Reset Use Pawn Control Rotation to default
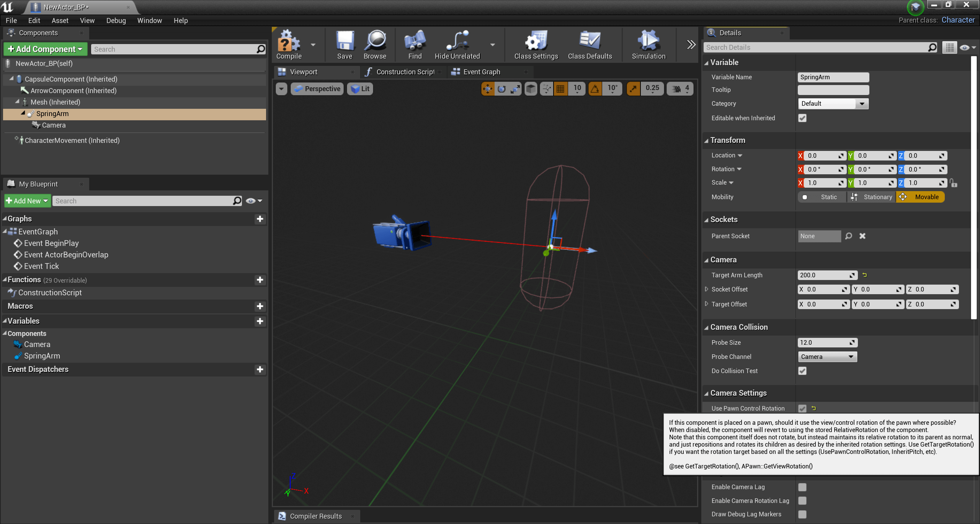Image resolution: width=980 pixels, height=524 pixels. click(x=814, y=408)
